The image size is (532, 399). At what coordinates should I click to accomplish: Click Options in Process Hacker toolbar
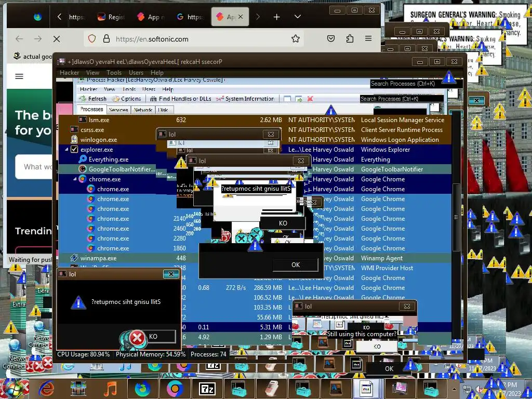coord(127,99)
